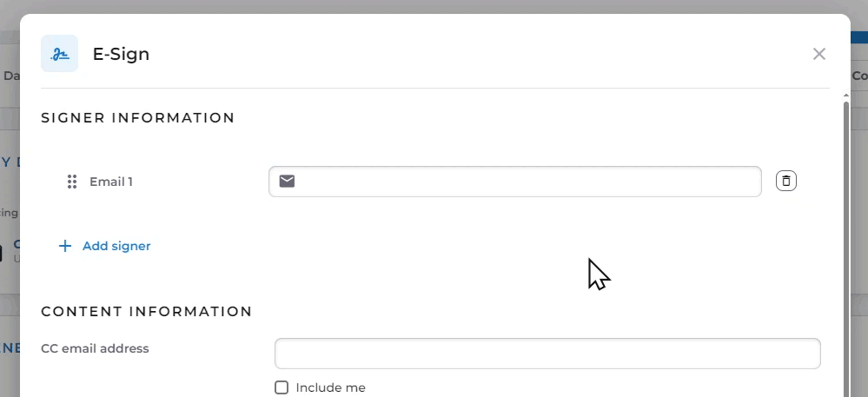
Task: Select the CONTENT INFORMATION section heading
Action: tap(147, 311)
